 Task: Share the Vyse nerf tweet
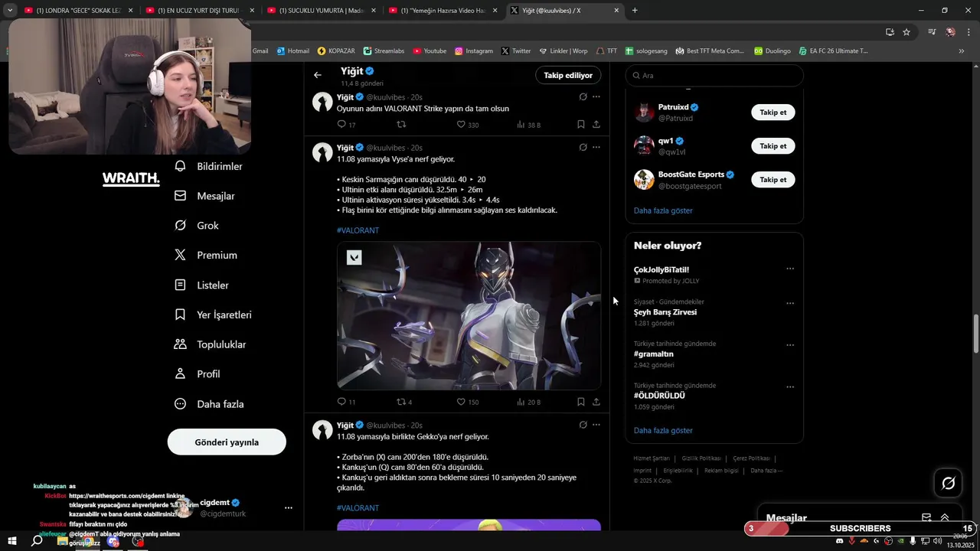coord(596,402)
